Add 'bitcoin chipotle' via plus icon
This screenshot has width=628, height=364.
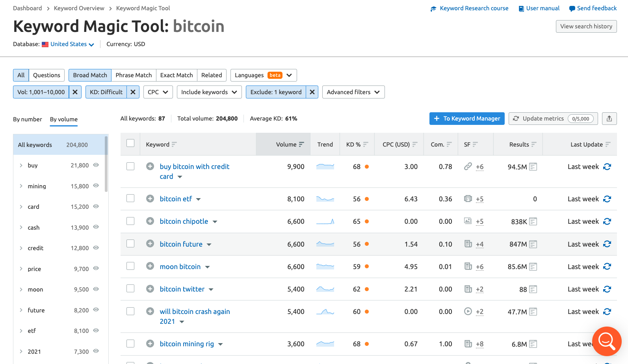click(x=150, y=221)
